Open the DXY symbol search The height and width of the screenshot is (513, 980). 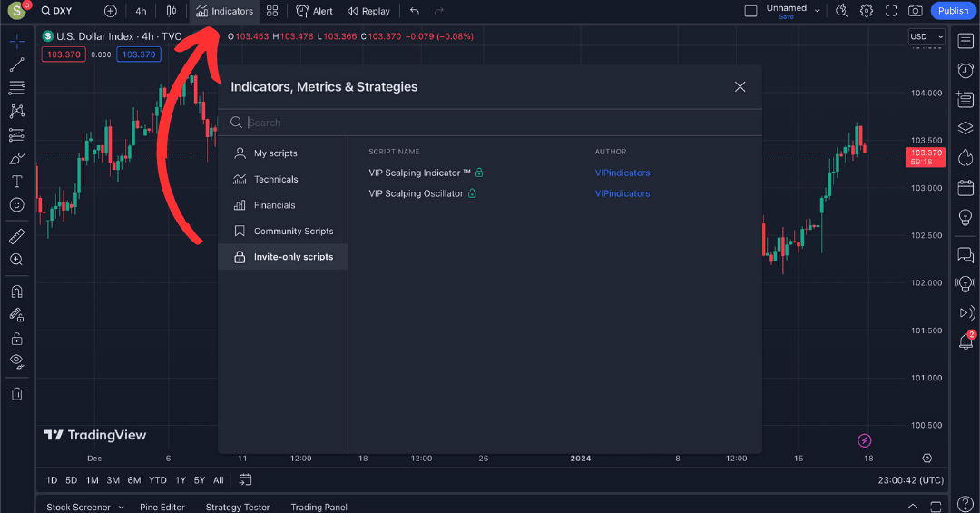point(57,11)
